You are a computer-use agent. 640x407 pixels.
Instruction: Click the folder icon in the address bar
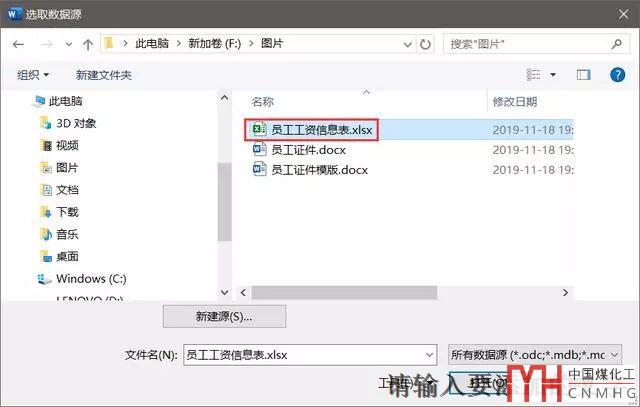[109, 43]
